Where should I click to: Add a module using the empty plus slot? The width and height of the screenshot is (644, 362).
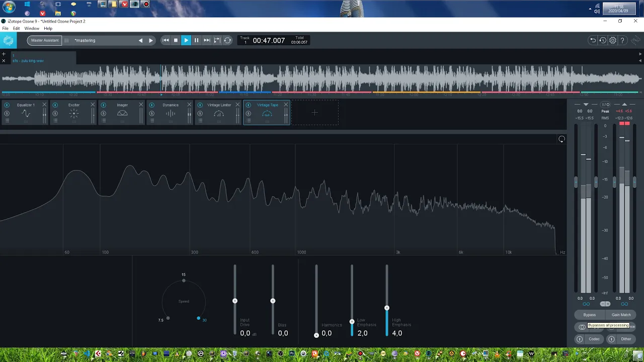(x=315, y=113)
